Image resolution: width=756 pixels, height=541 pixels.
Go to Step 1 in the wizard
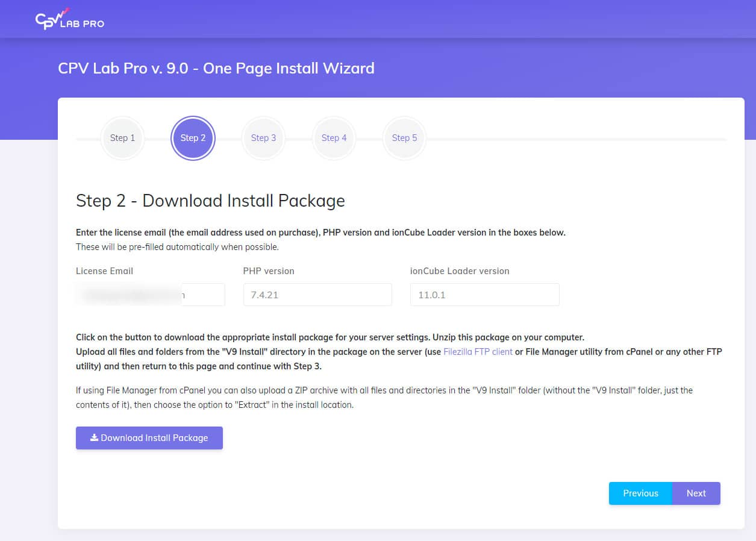122,138
